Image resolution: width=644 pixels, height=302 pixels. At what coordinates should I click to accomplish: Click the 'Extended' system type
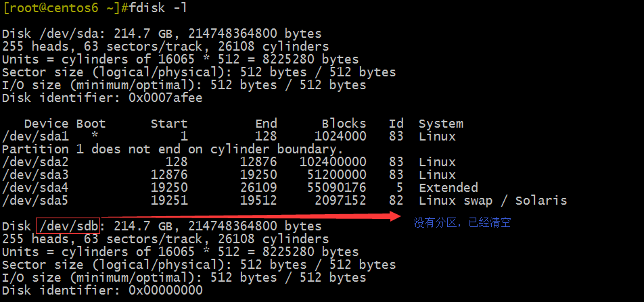click(448, 188)
